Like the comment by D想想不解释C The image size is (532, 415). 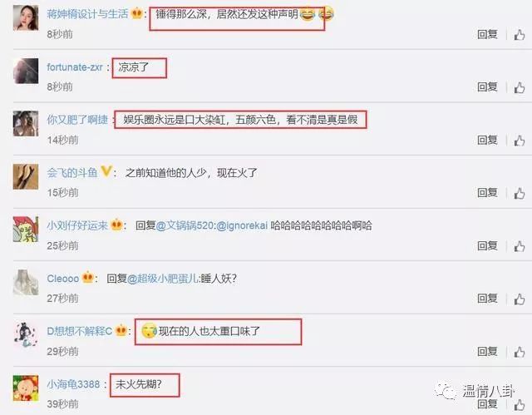tap(519, 353)
